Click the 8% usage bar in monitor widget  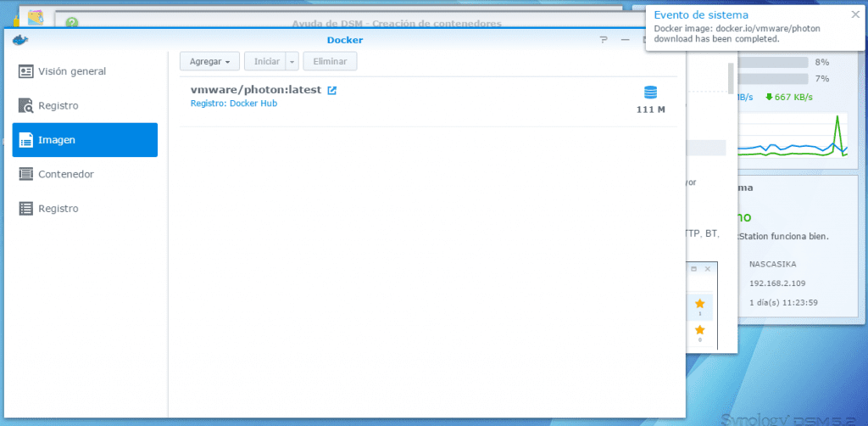[x=773, y=62]
